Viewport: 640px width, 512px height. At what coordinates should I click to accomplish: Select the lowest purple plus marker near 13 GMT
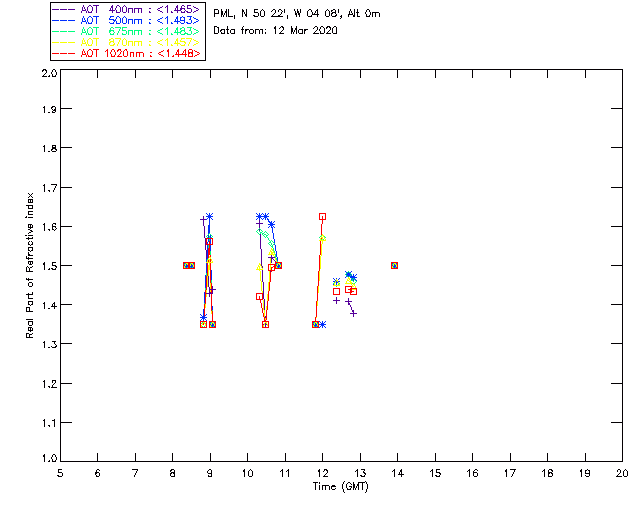pyautogui.click(x=353, y=314)
